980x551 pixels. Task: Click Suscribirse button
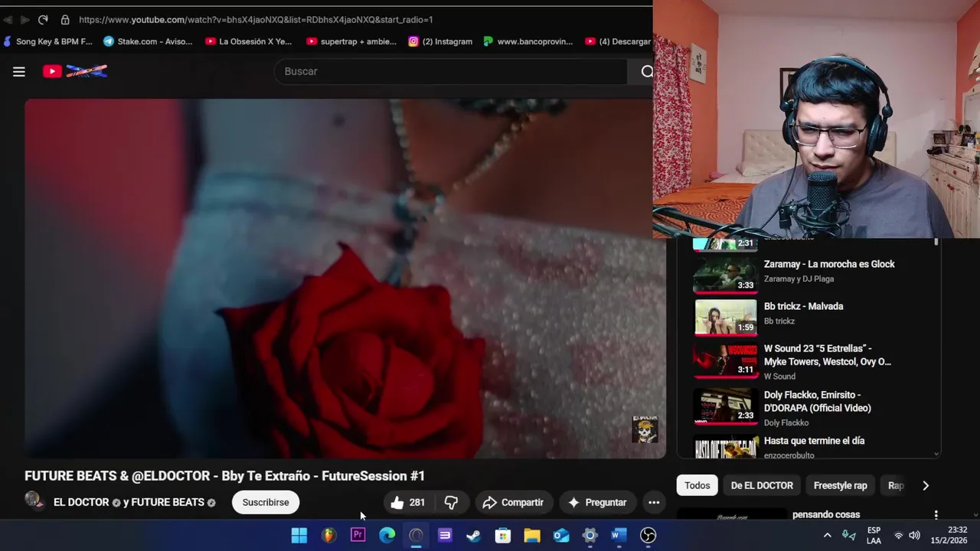tap(266, 502)
